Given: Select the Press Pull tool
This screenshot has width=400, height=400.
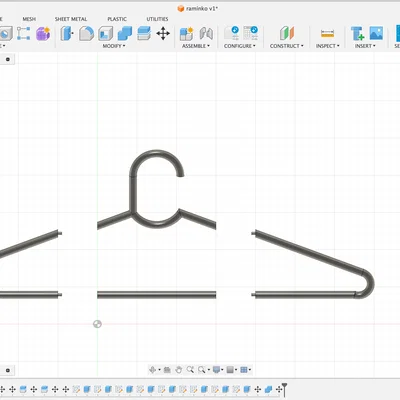Looking at the screenshot, I should (x=67, y=34).
